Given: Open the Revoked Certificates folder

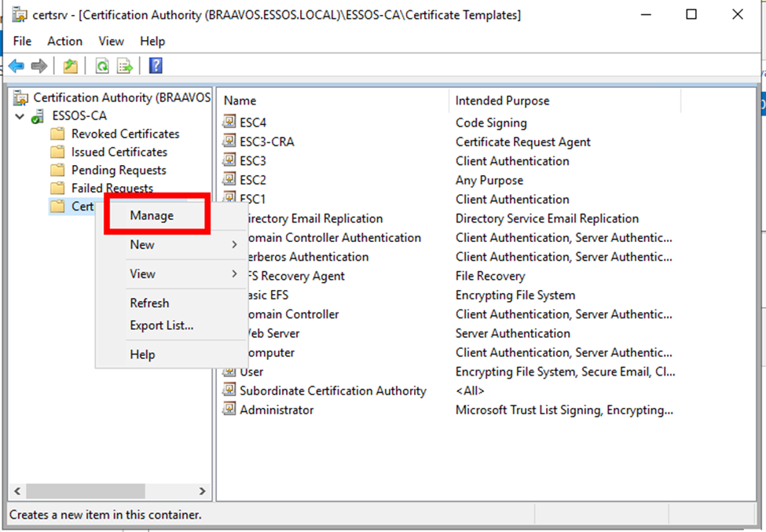Looking at the screenshot, I should pyautogui.click(x=125, y=134).
